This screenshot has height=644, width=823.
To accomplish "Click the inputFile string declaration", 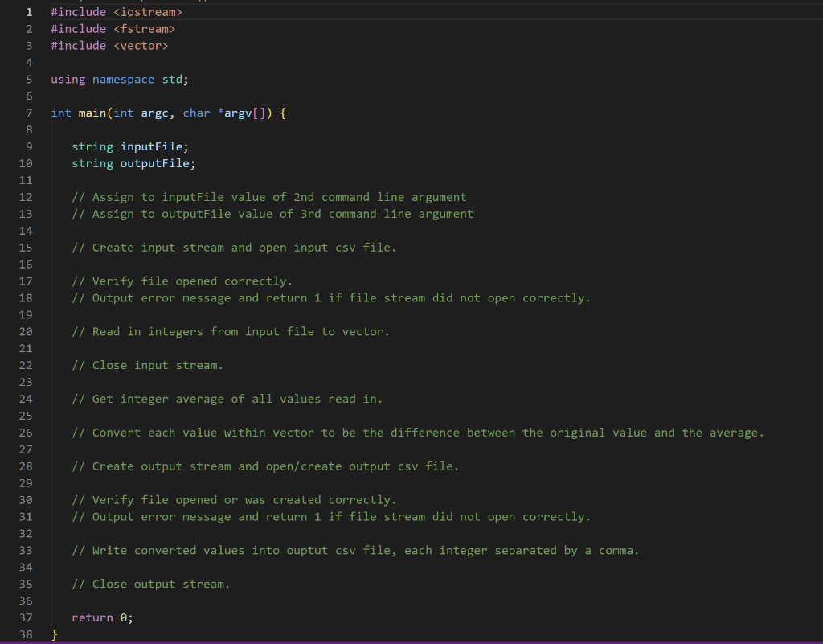I will pos(129,146).
